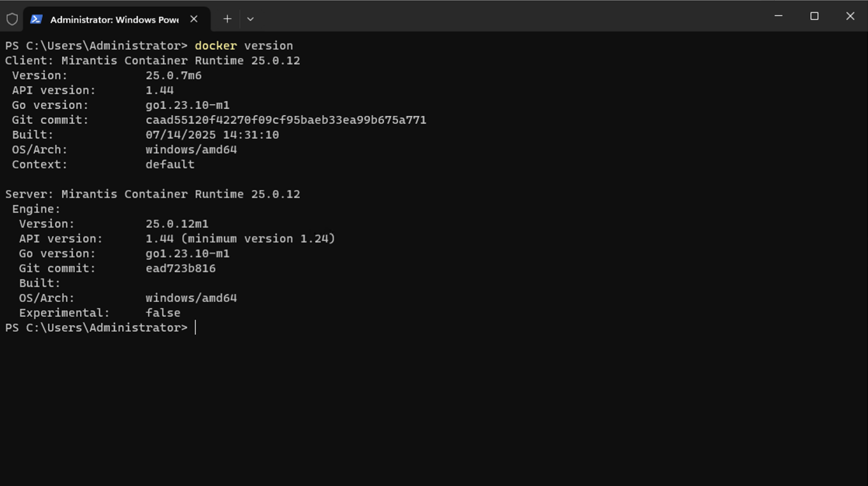868x486 pixels.
Task: Click the git commit hash caad55120f42270f09cf95baeb33ea99b675a771
Action: pos(286,120)
